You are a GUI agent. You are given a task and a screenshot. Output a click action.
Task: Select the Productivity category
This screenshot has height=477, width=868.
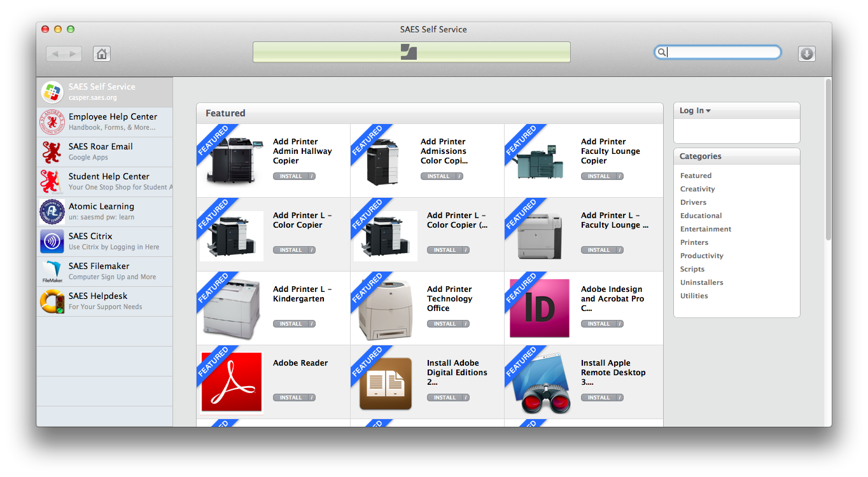702,256
